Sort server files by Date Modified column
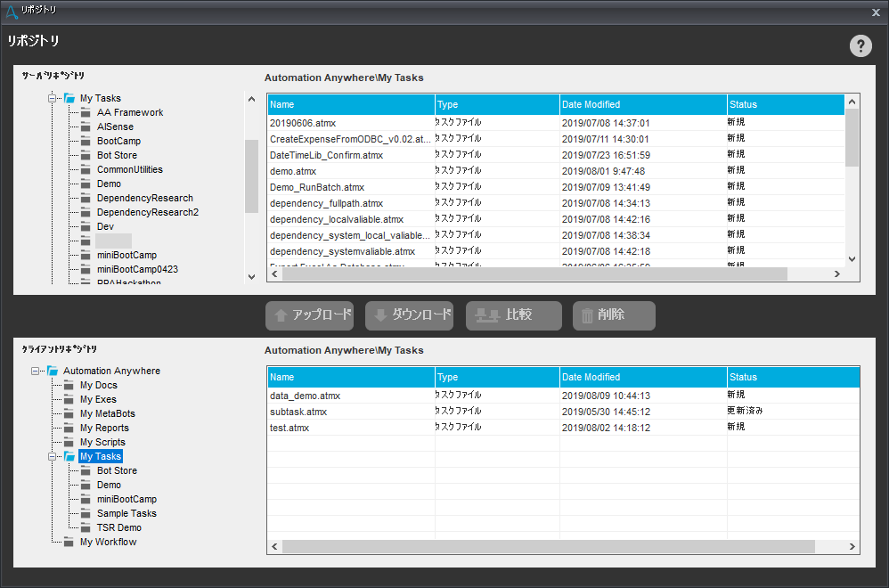 point(643,105)
